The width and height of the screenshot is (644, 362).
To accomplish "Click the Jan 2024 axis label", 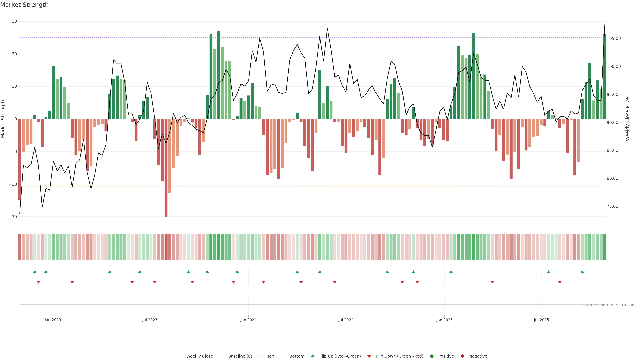I will [248, 320].
